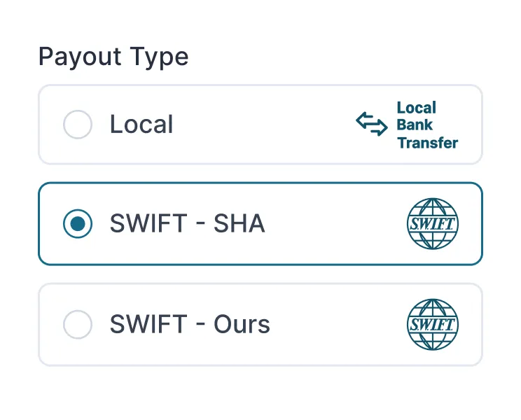Click the word 'Bank' in the transfer logo
This screenshot has height=420, width=521.
pyautogui.click(x=415, y=125)
